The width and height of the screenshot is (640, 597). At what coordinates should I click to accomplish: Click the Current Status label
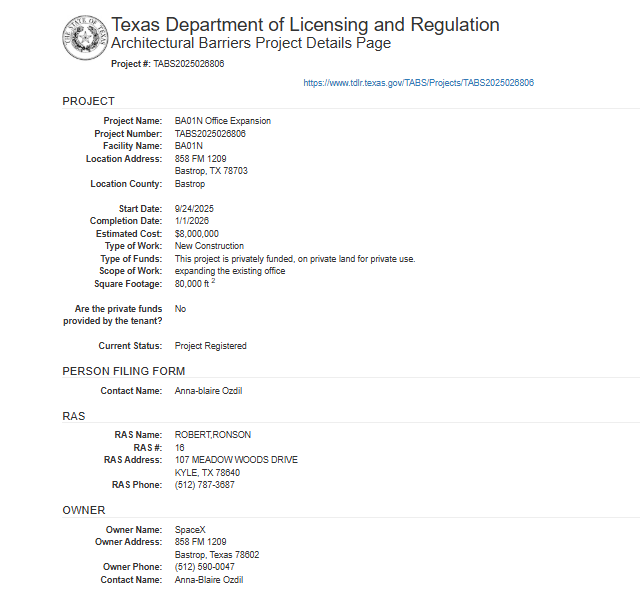130,346
